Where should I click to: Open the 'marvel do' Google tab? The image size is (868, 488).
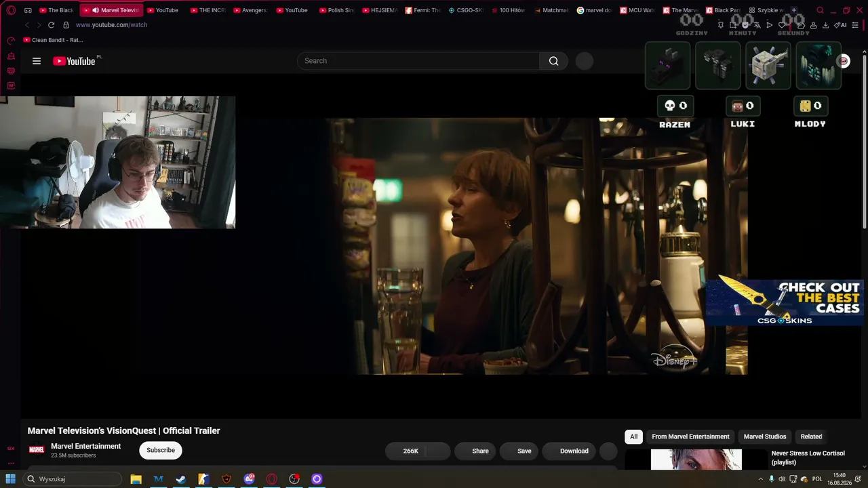click(x=595, y=10)
